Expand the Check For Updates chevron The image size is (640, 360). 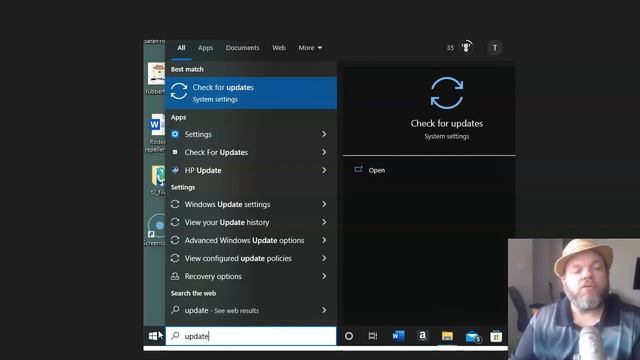[x=324, y=152]
